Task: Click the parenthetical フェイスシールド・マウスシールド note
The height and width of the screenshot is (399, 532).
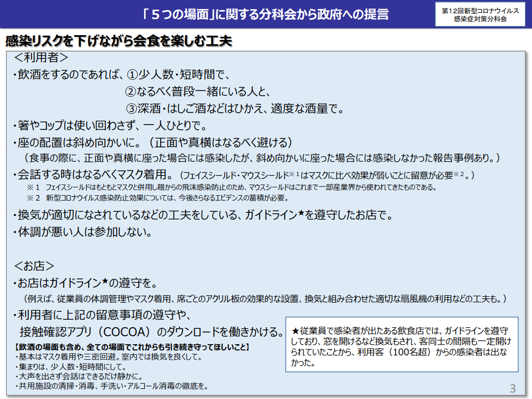Action: [x=327, y=176]
